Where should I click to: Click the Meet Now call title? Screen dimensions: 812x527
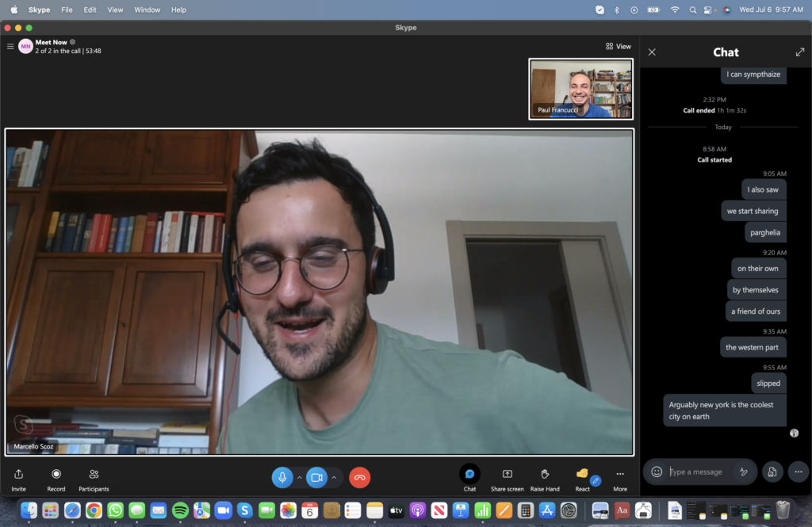pyautogui.click(x=51, y=42)
